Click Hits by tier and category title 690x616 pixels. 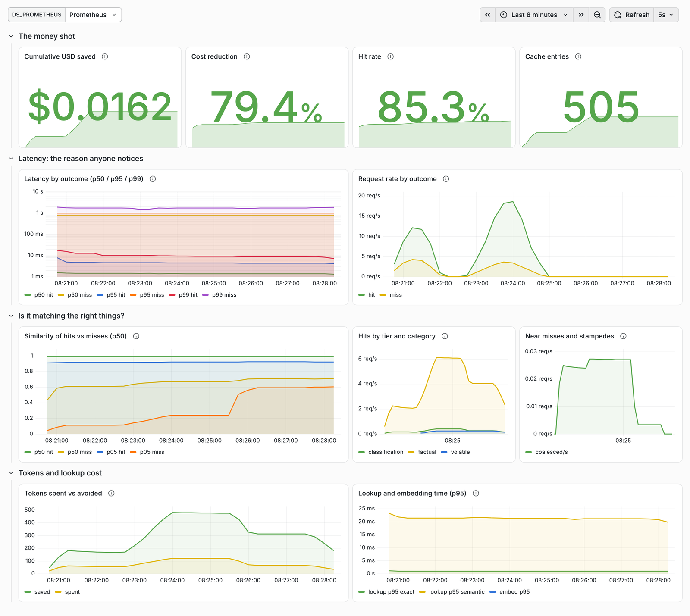point(397,336)
